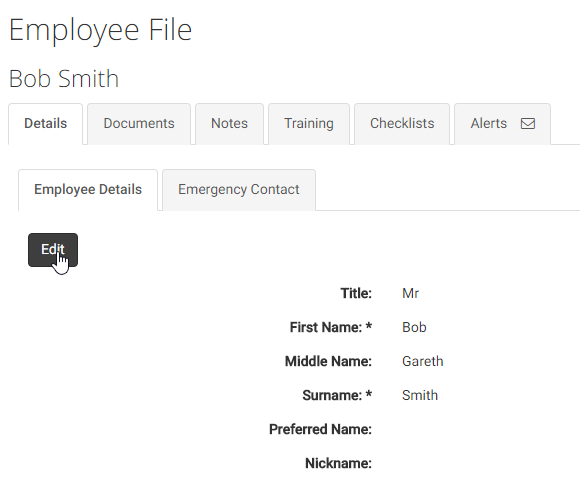Screen dimensions: 580x481
Task: Click the Employee File page heading
Action: click(101, 30)
